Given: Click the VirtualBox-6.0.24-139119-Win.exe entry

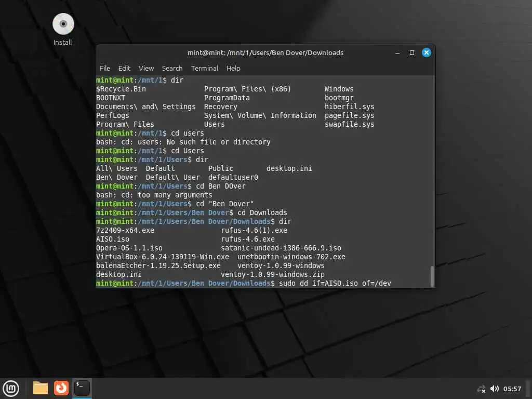Looking at the screenshot, I should point(163,257).
